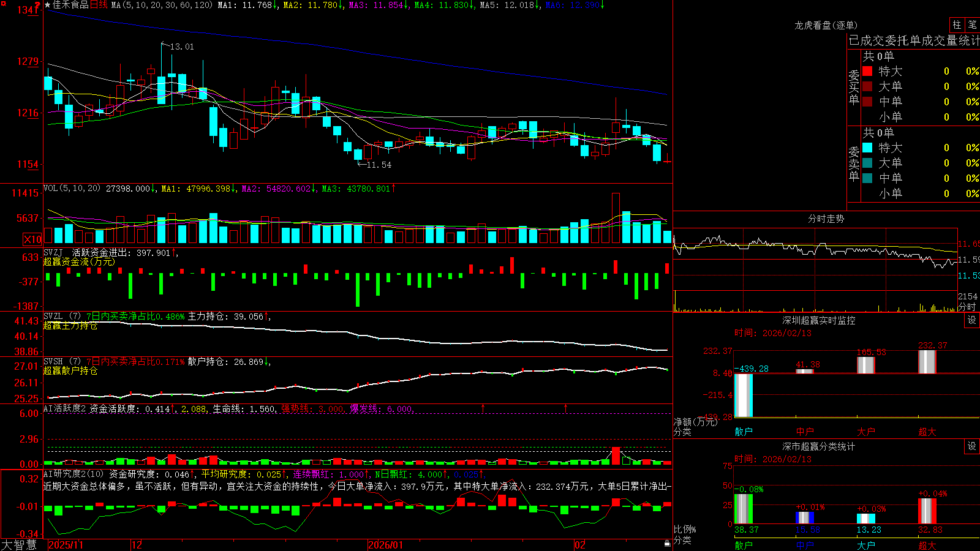The height and width of the screenshot is (551, 980).
Task: Click the AI研究度2(10) indicator label
Action: [x=73, y=474]
